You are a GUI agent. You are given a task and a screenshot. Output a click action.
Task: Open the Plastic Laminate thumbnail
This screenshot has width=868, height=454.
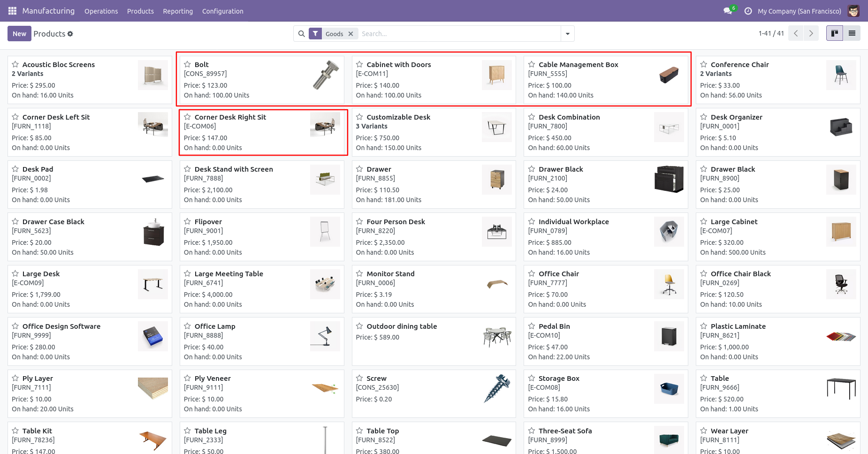tap(841, 336)
